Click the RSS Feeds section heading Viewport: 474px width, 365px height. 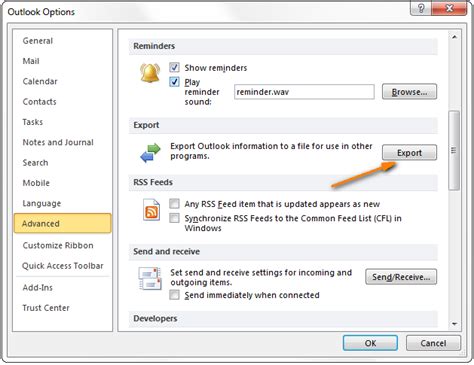153,182
